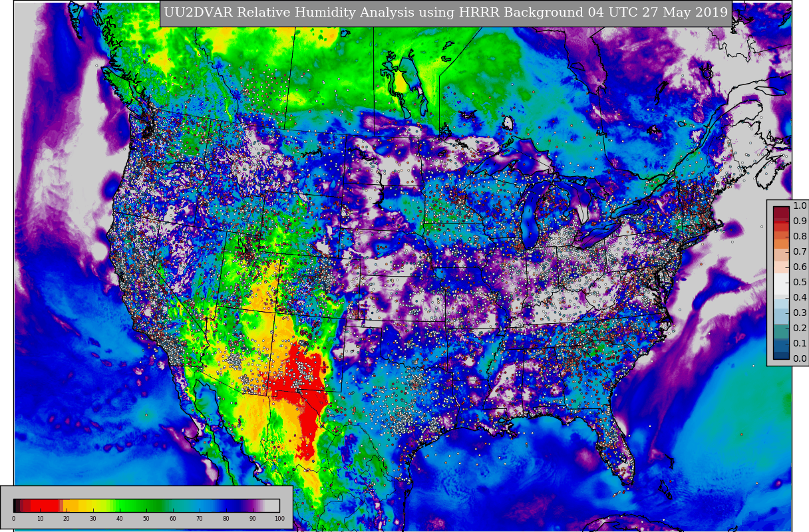Screen dimensions: 809x532
Task: Click the 1.0 label on the right colorbar
Action: [800, 205]
